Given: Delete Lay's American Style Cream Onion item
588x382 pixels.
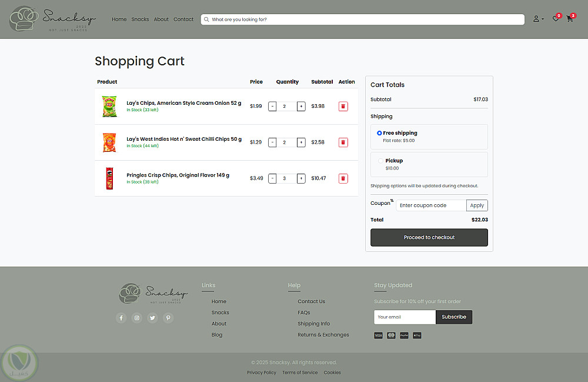Looking at the screenshot, I should [343, 107].
